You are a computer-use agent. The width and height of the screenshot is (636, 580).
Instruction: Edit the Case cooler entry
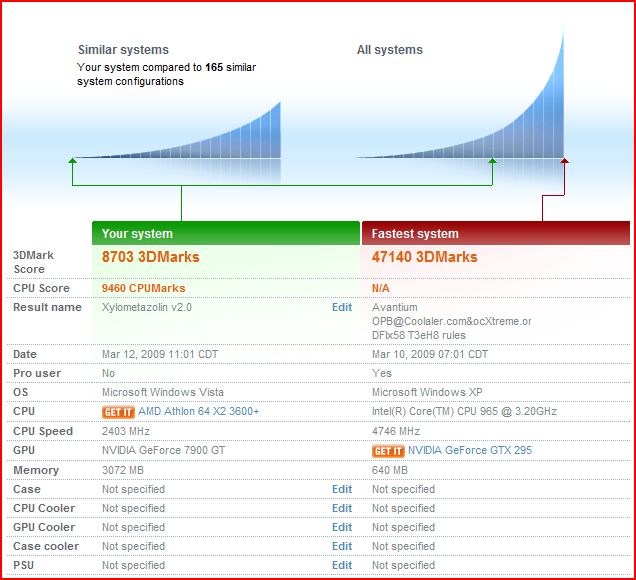click(x=342, y=547)
